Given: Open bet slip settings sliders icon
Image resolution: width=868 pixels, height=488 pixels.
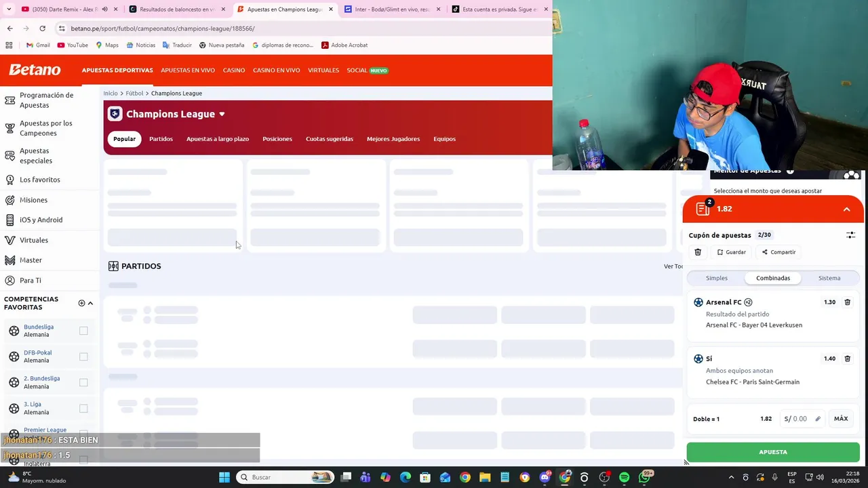Looking at the screenshot, I should click(850, 235).
